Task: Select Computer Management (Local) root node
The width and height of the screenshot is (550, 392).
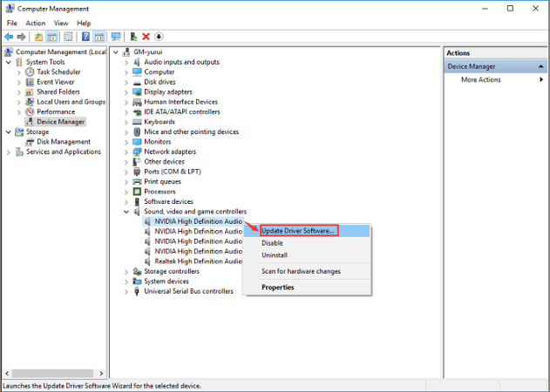Action: pos(61,52)
